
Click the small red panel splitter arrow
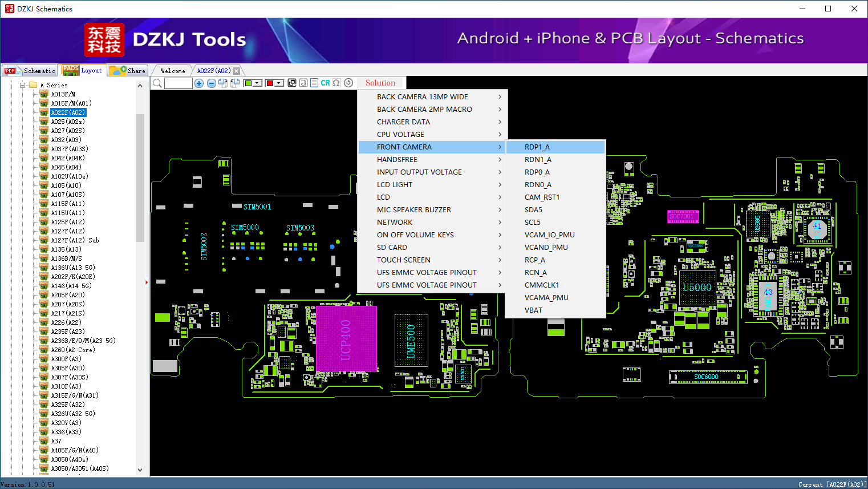147,282
